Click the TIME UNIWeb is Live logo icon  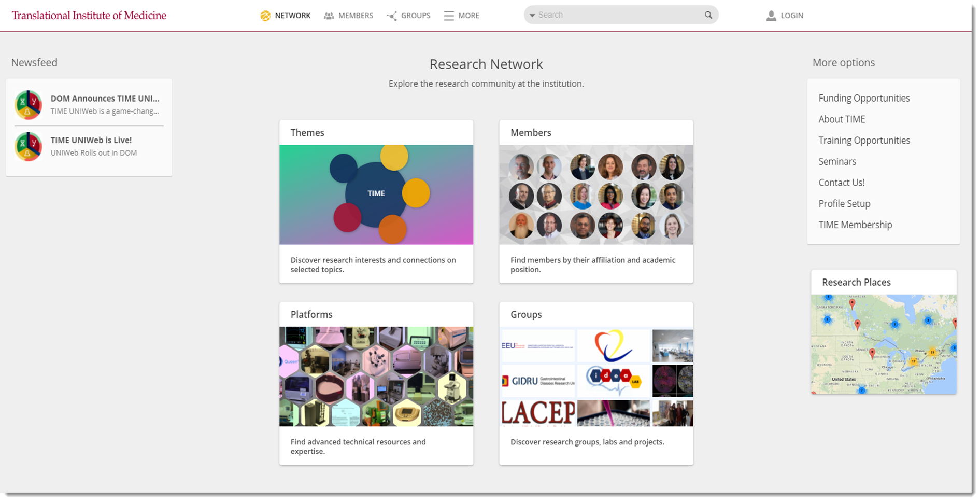(x=29, y=146)
